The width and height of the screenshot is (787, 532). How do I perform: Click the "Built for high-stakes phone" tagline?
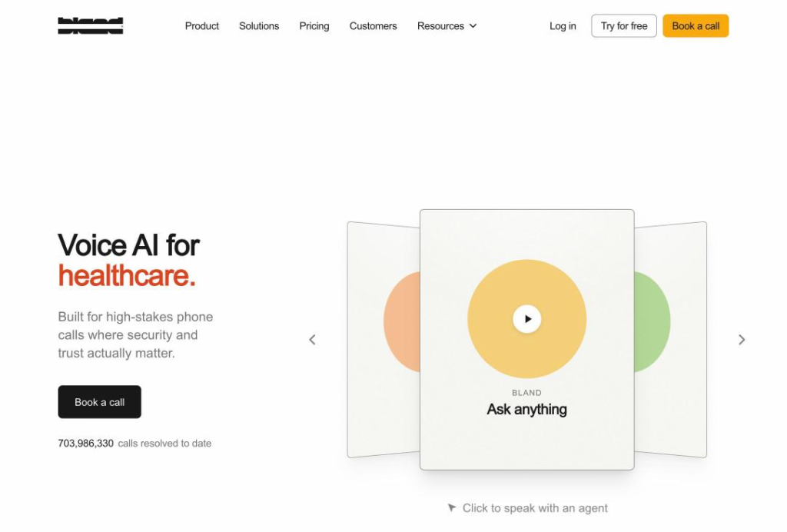(x=135, y=317)
